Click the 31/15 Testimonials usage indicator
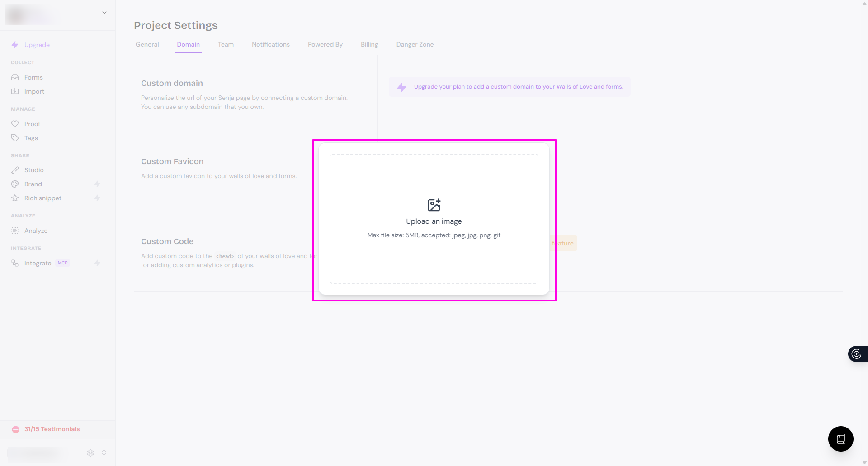Viewport: 868px width, 466px height. tap(52, 429)
